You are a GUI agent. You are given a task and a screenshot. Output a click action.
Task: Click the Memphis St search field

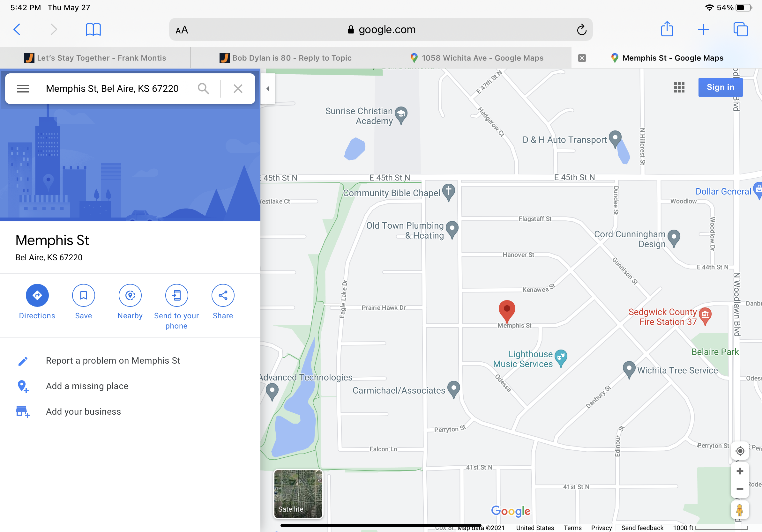point(112,89)
